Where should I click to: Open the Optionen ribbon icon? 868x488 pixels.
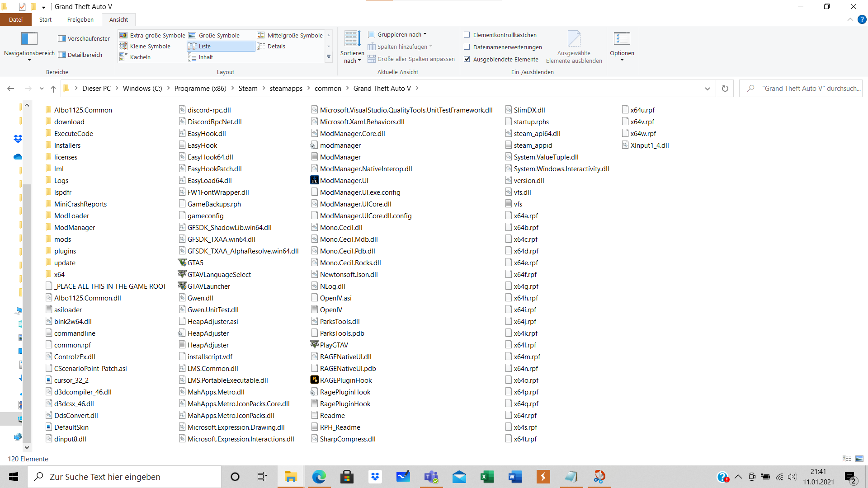click(622, 39)
